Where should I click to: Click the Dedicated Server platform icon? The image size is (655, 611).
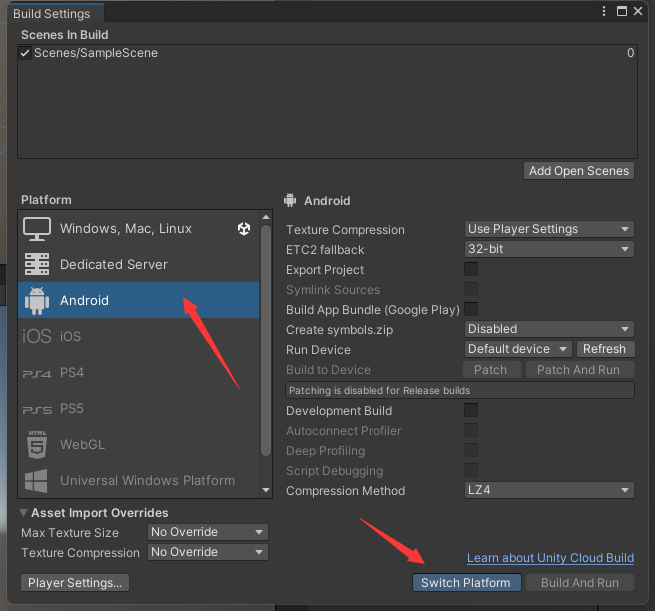pos(37,264)
